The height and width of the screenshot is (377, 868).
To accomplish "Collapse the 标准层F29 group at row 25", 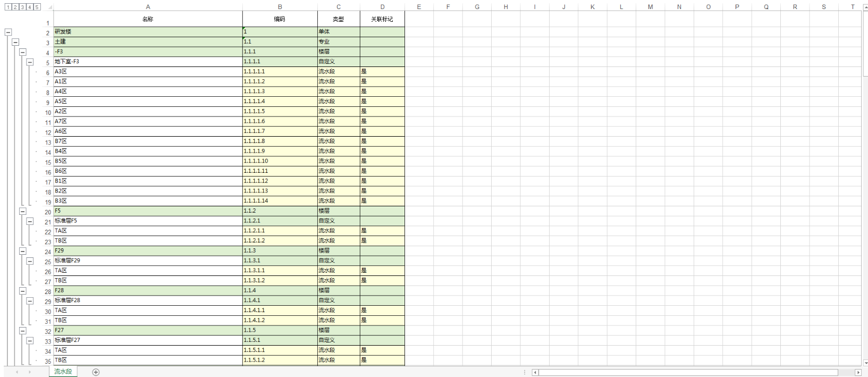I will [x=30, y=261].
